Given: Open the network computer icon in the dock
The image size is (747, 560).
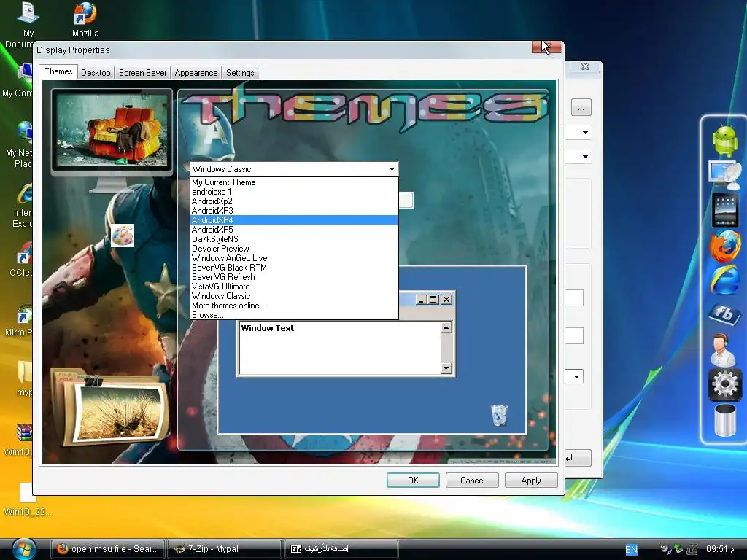Looking at the screenshot, I should point(724,175).
